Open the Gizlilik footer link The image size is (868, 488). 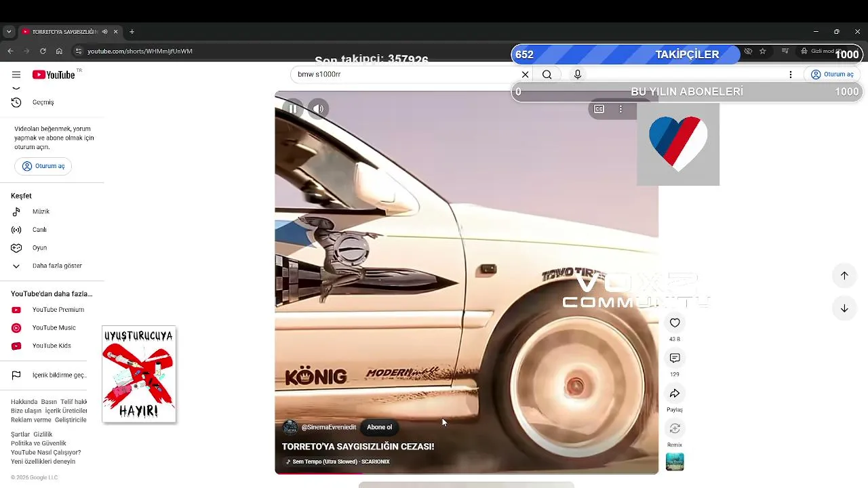pos(43,434)
